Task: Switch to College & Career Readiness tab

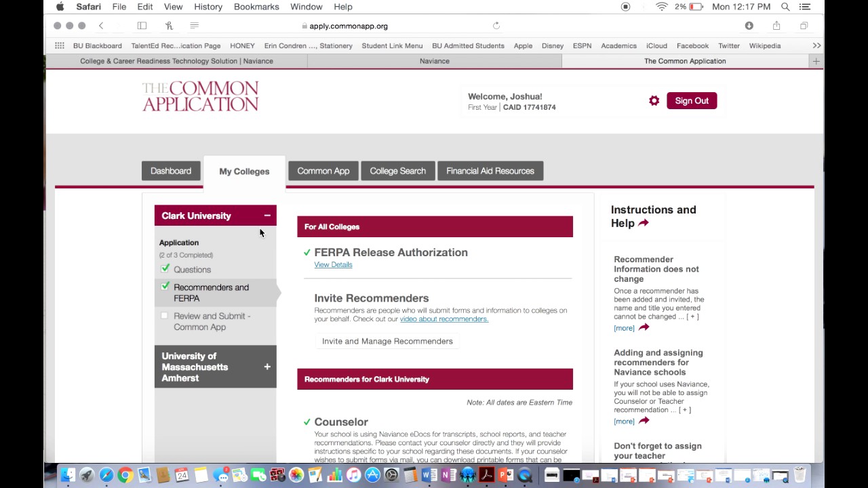Action: [176, 61]
